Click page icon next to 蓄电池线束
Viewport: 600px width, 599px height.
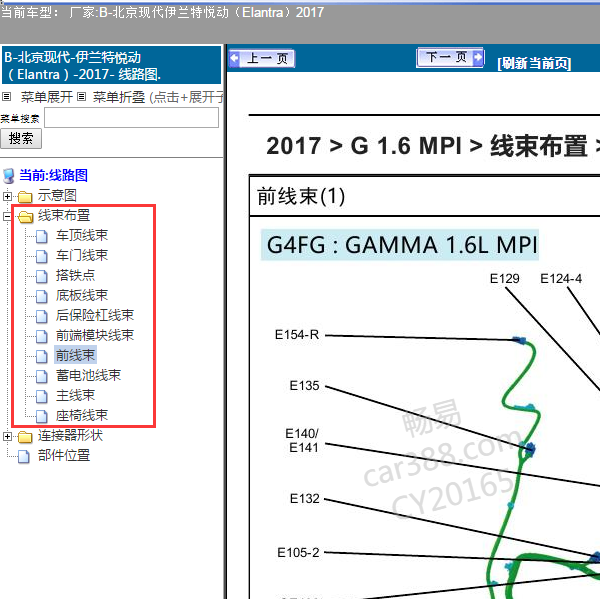coord(42,377)
